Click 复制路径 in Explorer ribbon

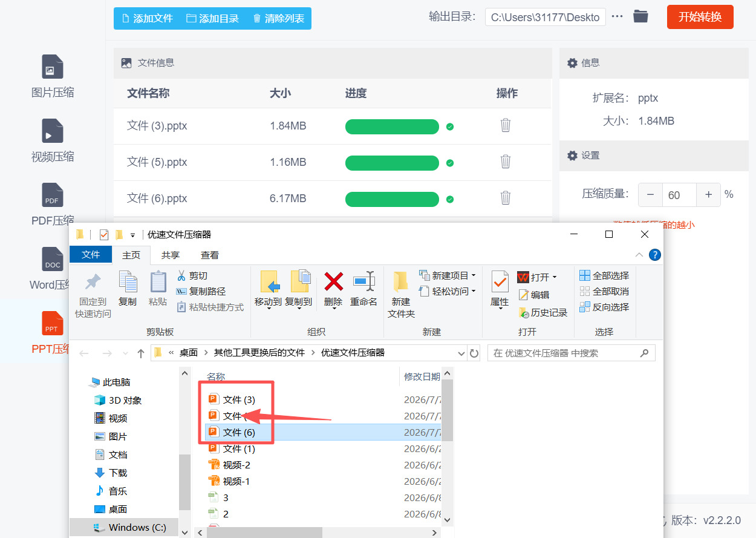(201, 291)
